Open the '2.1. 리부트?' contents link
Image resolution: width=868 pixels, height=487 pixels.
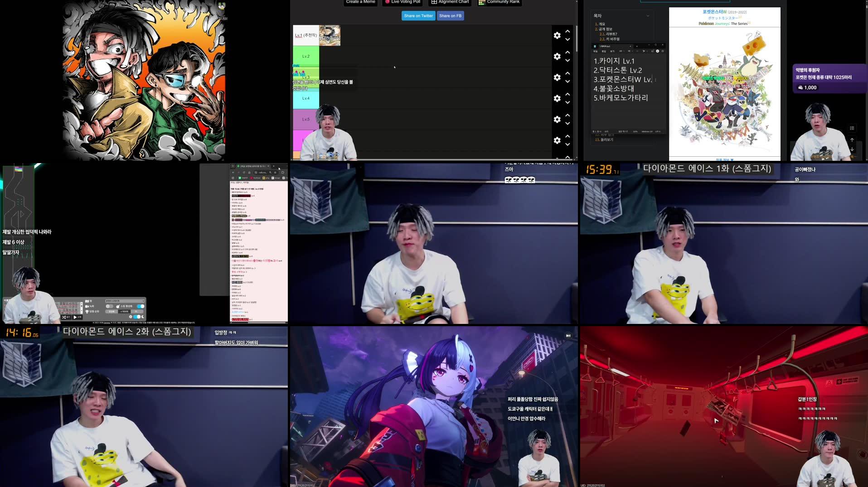[608, 34]
